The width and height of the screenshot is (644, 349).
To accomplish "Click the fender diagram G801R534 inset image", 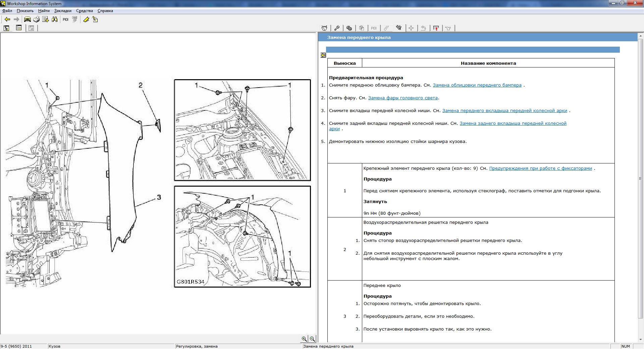I will pos(242,237).
